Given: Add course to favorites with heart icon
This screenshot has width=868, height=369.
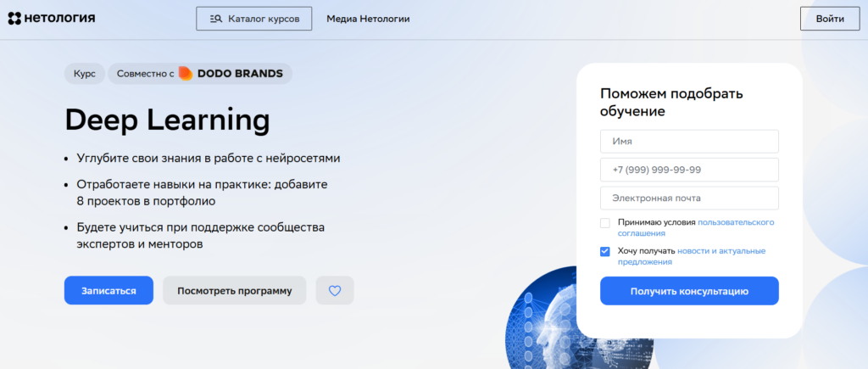Looking at the screenshot, I should click(335, 290).
